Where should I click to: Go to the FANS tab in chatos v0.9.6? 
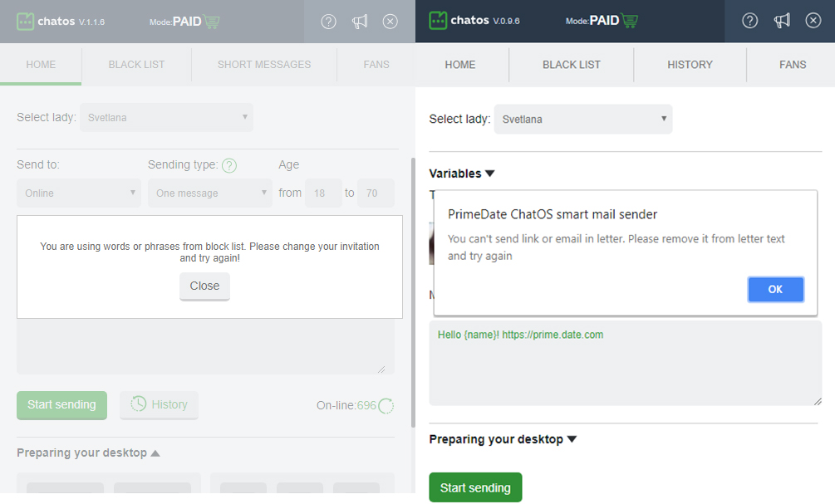point(793,65)
